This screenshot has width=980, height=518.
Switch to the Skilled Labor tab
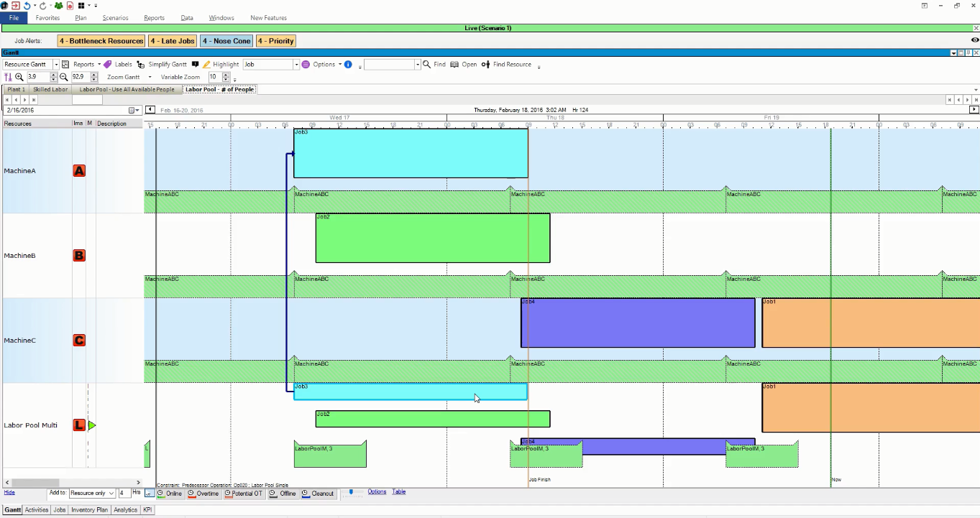pos(50,90)
